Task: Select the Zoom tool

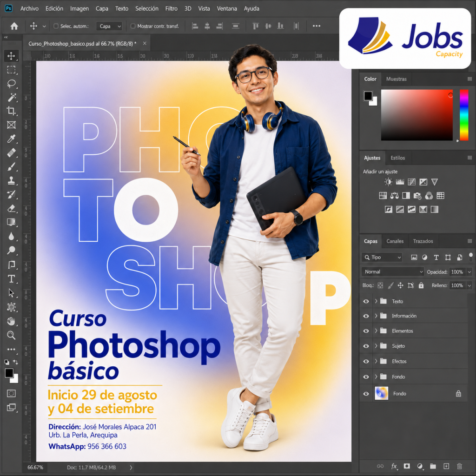Action: coord(11,335)
